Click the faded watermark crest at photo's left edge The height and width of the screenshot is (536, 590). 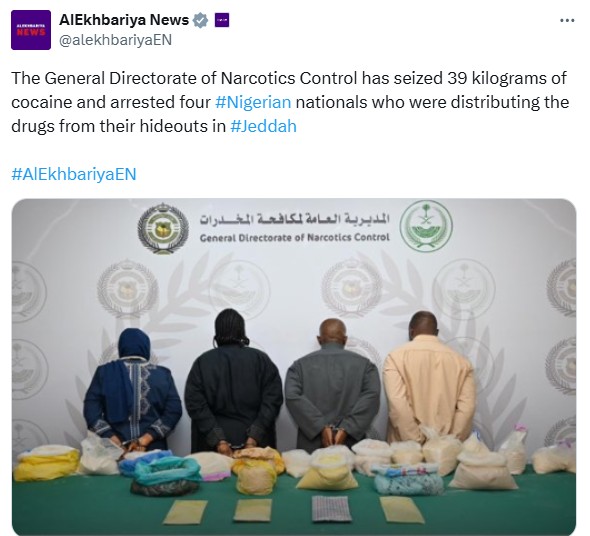(28, 287)
